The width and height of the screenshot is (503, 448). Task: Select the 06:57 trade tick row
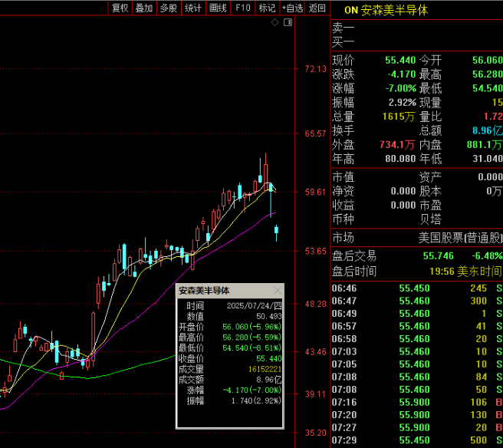pyautogui.click(x=416, y=326)
